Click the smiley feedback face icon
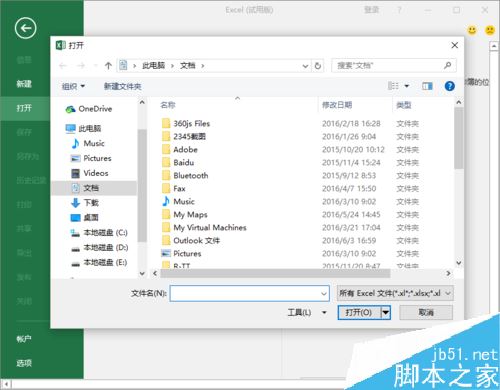Screen dimensions: 500x390 [472, 30]
